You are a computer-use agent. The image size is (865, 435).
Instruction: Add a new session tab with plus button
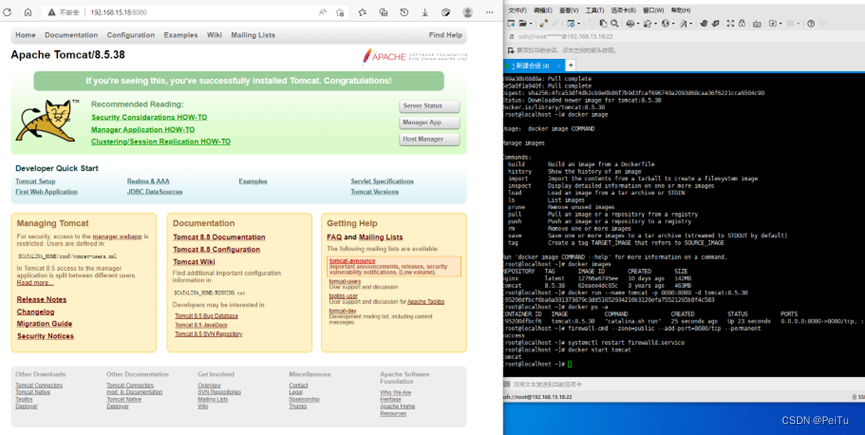click(571, 65)
